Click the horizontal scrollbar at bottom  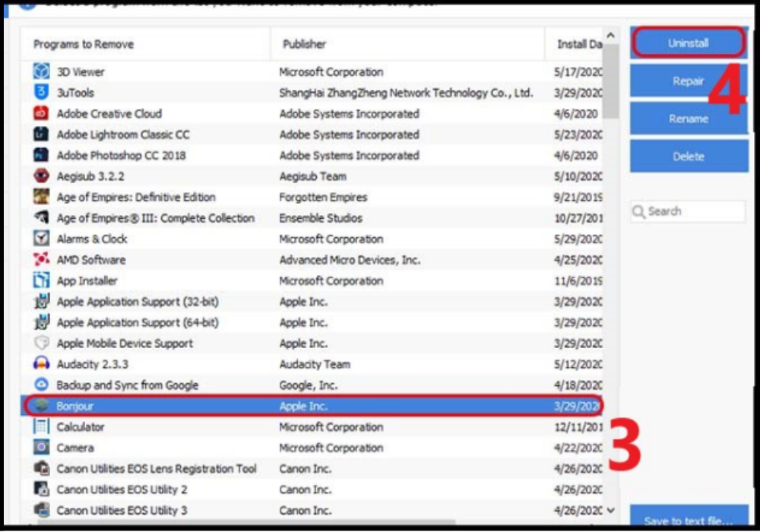click(x=247, y=522)
